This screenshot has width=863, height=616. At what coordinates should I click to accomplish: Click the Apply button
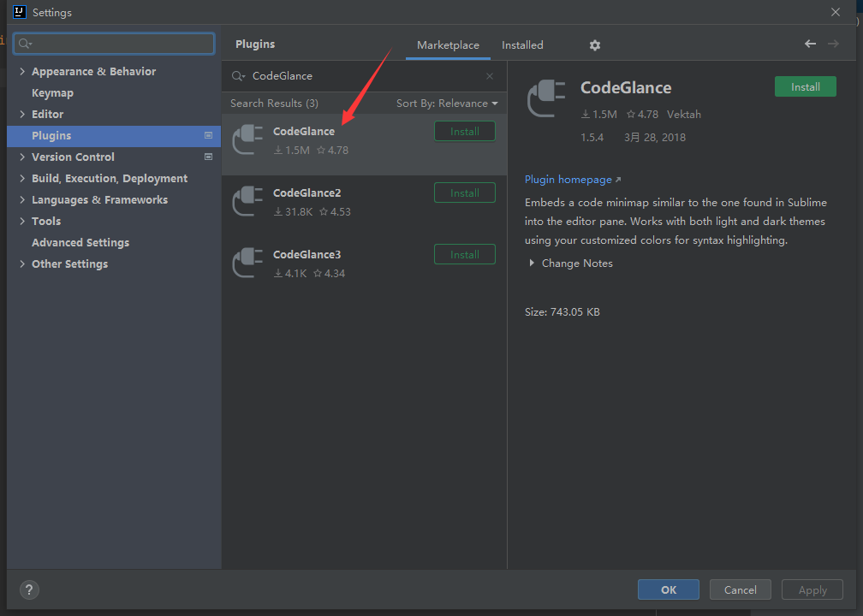click(x=812, y=589)
